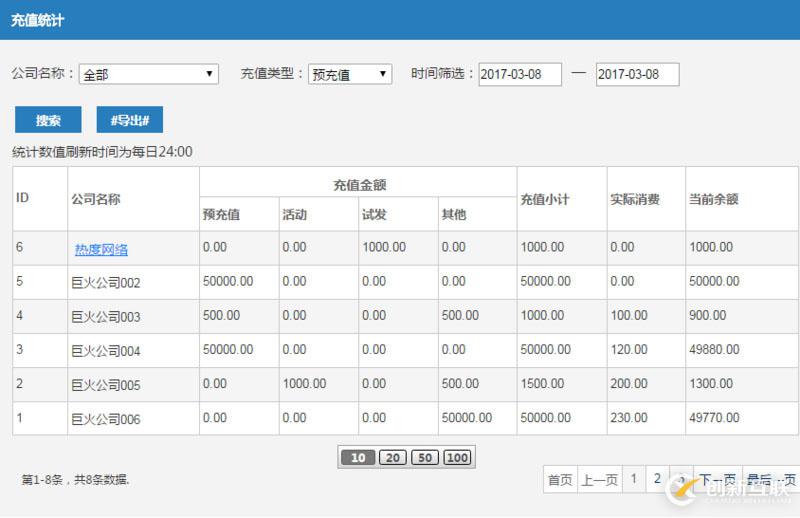Open the 充值类型 dropdown showing 预充值
Image resolution: width=800 pixels, height=518 pixels.
tap(349, 74)
